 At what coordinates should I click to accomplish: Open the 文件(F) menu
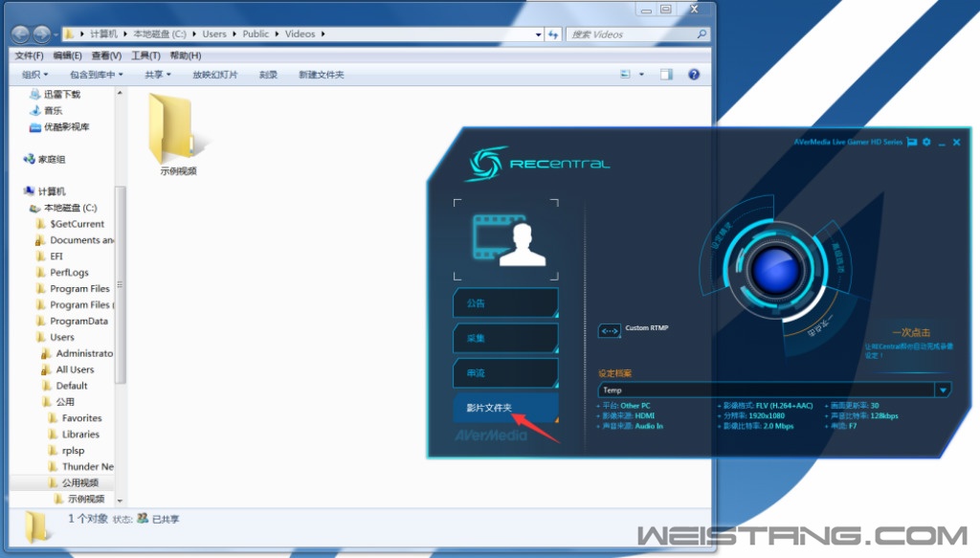click(x=29, y=56)
